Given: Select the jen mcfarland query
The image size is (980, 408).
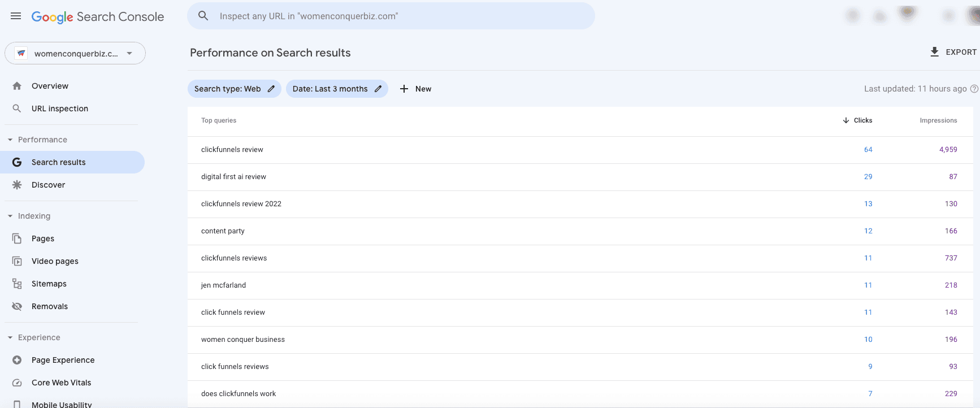Looking at the screenshot, I should click(580, 285).
